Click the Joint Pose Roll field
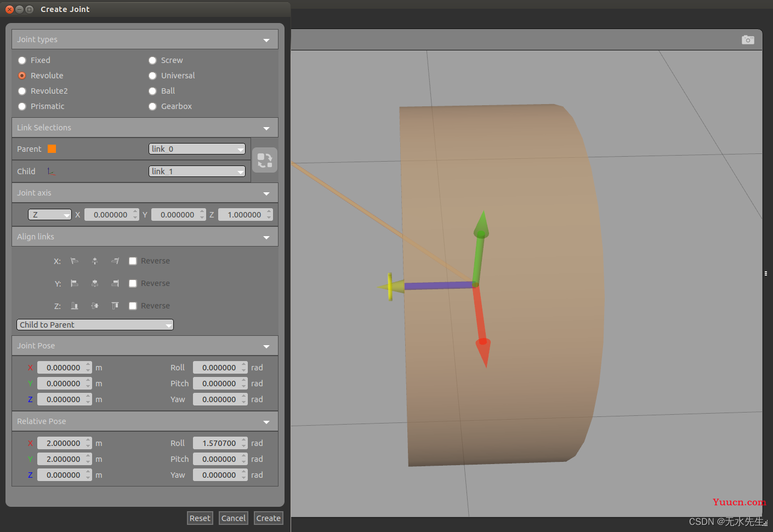The image size is (773, 532). tap(220, 368)
